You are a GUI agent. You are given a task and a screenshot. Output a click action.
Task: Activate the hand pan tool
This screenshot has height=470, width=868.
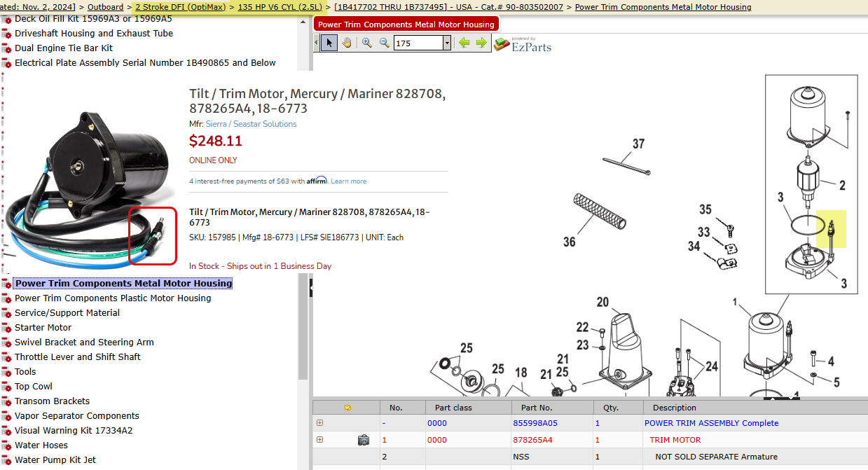pyautogui.click(x=347, y=43)
